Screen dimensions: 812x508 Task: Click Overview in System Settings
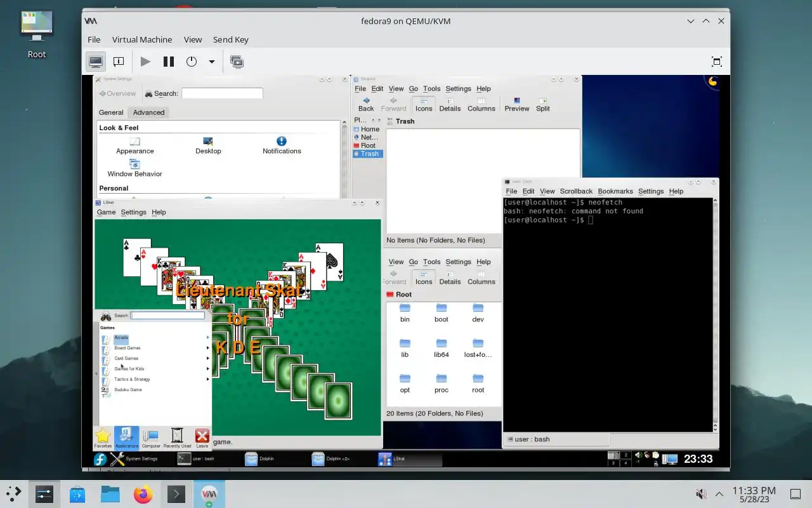point(117,93)
